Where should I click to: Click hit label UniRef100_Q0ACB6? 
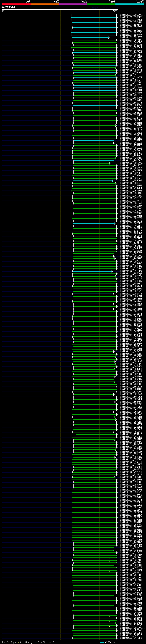click(x=131, y=42)
